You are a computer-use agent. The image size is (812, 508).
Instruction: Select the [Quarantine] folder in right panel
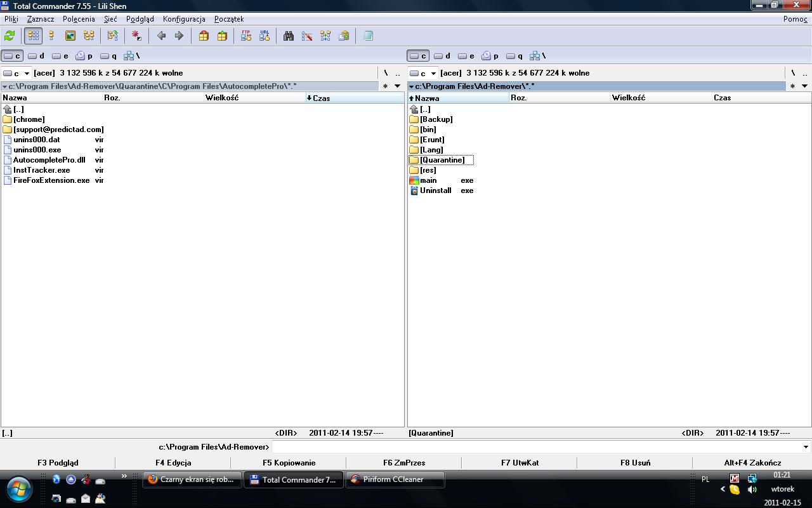click(x=442, y=160)
